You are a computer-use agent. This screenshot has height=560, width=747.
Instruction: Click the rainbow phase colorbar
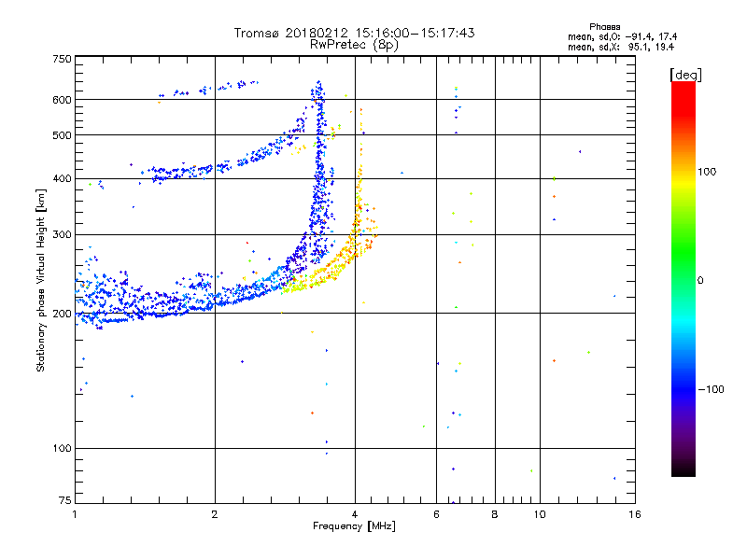pos(684,279)
